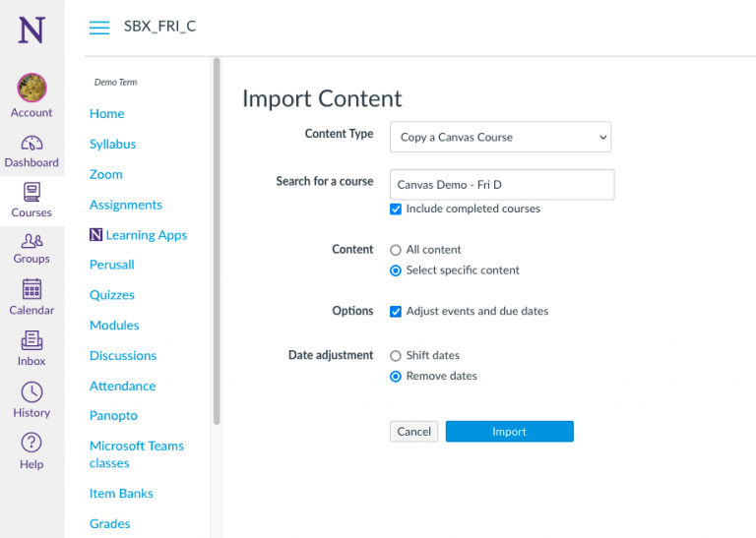The width and height of the screenshot is (756, 538).
Task: Open Home in the course navigation
Action: point(107,114)
